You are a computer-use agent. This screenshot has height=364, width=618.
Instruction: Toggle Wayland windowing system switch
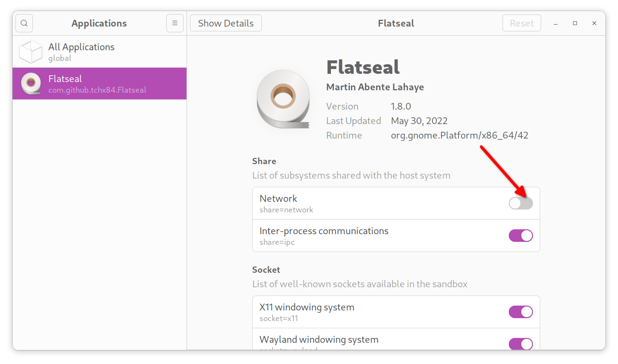tap(521, 344)
